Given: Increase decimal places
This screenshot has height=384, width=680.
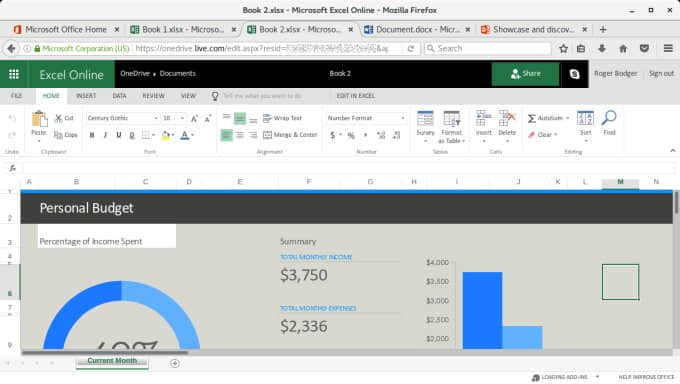Looking at the screenshot, I should pyautogui.click(x=381, y=135).
